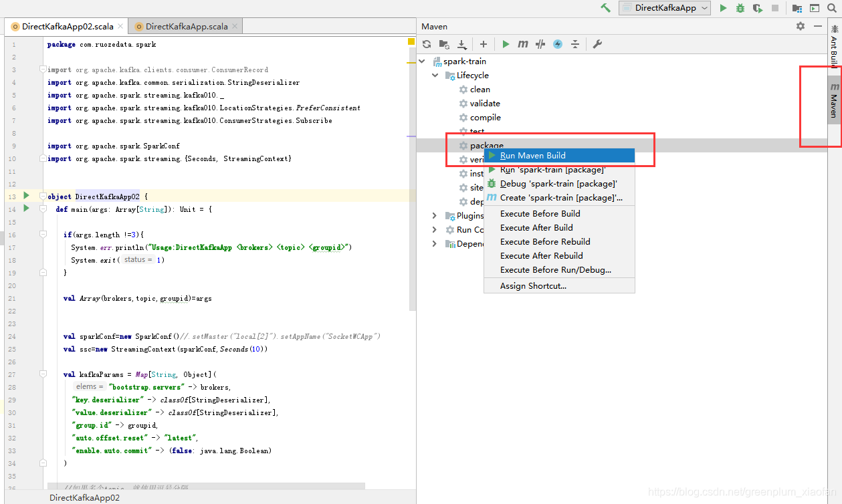Collapse all nodes in Maven tree

coord(575,44)
